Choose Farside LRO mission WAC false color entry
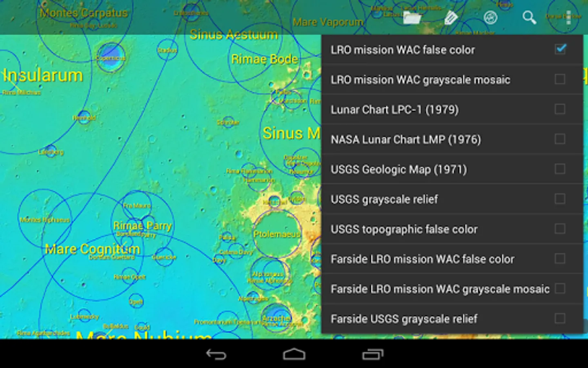Image resolution: width=588 pixels, height=368 pixels. 452,258
